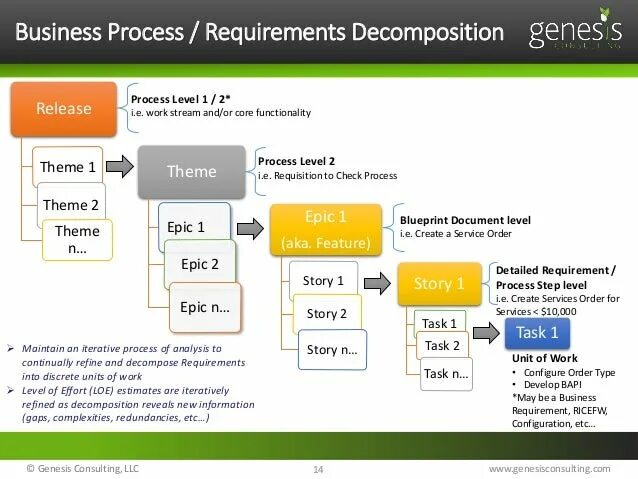This screenshot has width=638, height=479.
Task: Click 'Configure Order Type' bullet
Action: coord(569,373)
